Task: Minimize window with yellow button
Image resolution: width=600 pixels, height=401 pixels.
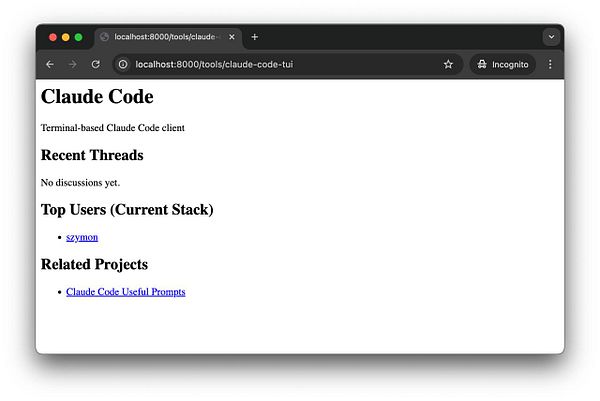Action: tap(65, 37)
